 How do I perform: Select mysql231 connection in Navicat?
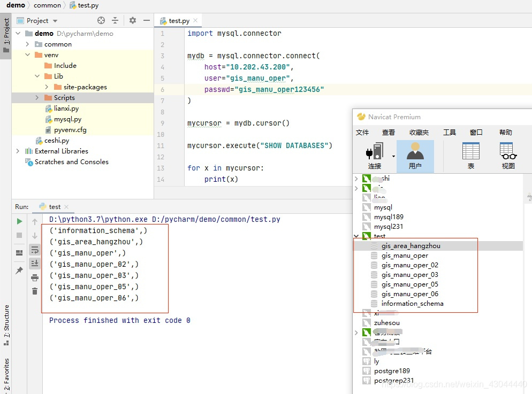pos(389,227)
